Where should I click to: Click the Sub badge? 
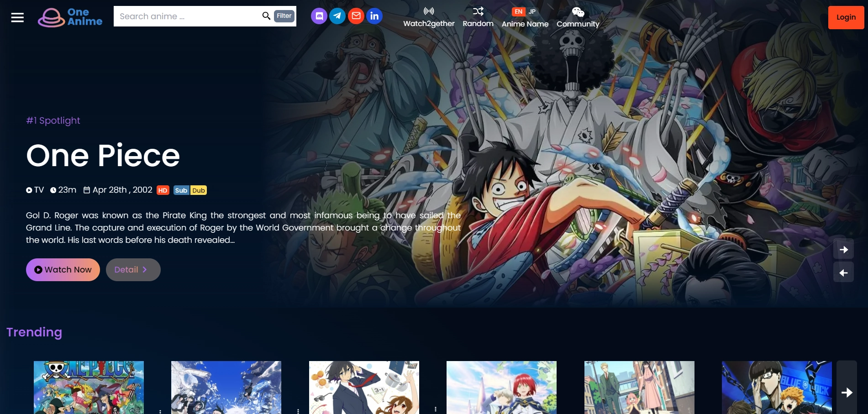pyautogui.click(x=181, y=190)
